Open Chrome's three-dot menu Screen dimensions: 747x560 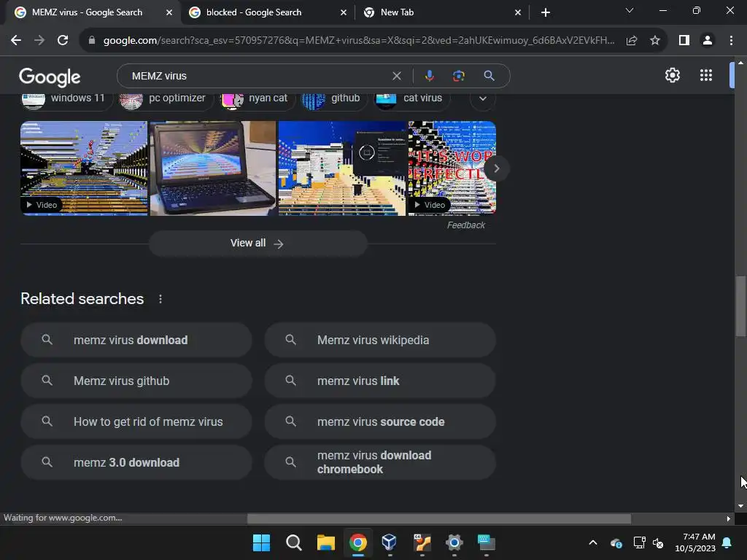[731, 41]
